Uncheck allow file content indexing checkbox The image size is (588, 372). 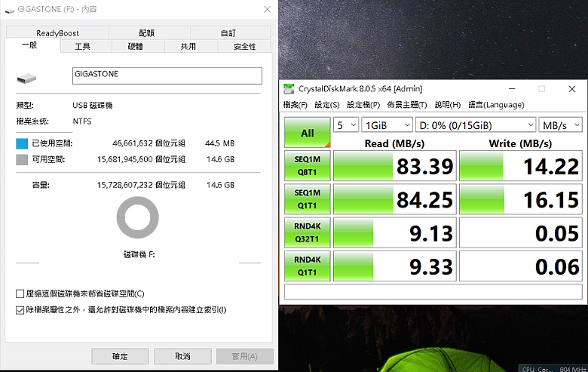[20, 310]
